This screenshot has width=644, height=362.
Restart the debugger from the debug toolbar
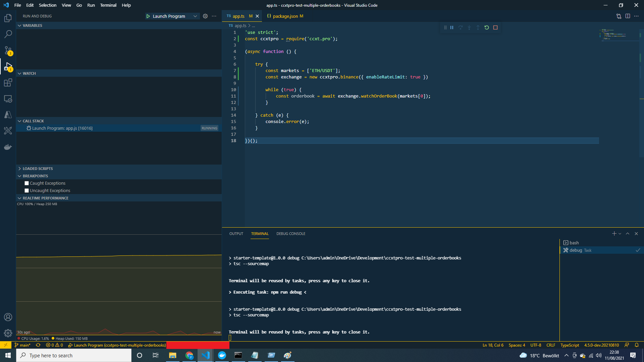[487, 27]
